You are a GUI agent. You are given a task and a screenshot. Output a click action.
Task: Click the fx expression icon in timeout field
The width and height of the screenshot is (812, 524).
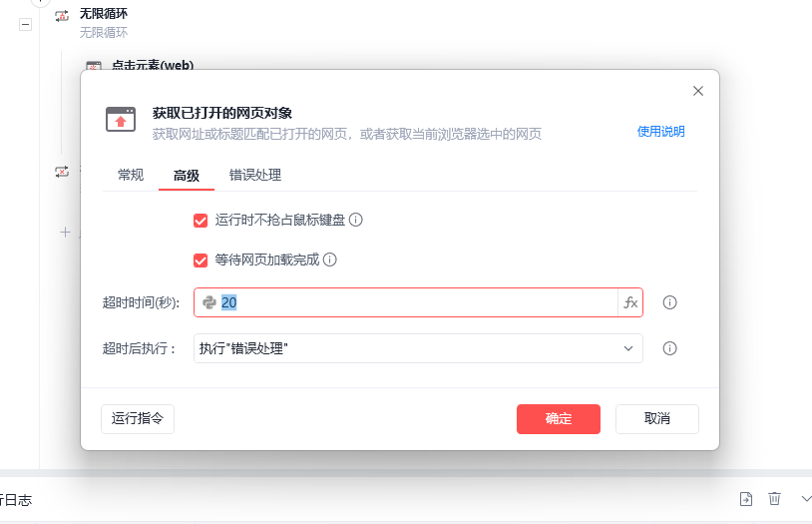click(x=630, y=302)
